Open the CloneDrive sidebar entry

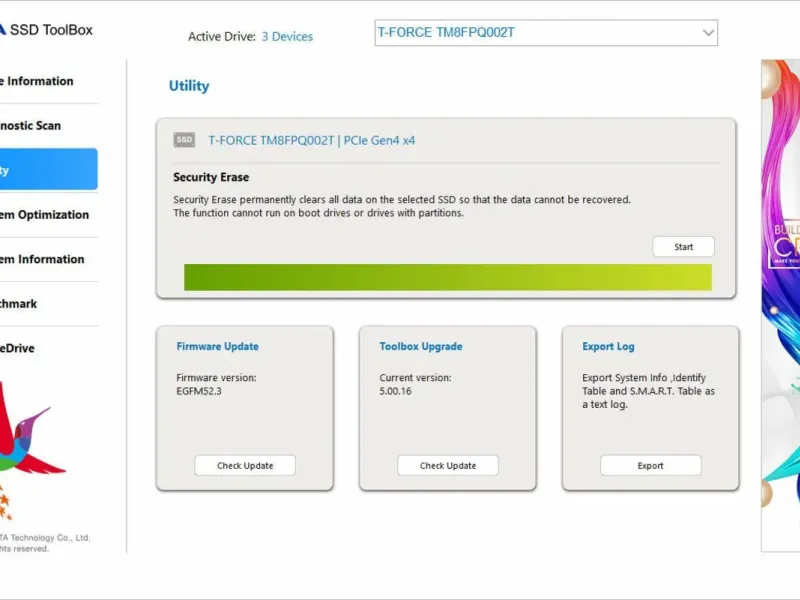click(48, 348)
